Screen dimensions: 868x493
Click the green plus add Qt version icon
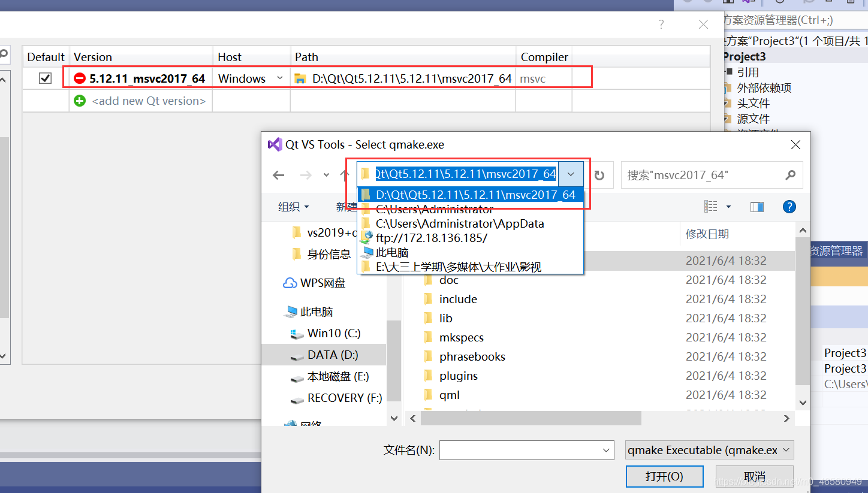80,101
